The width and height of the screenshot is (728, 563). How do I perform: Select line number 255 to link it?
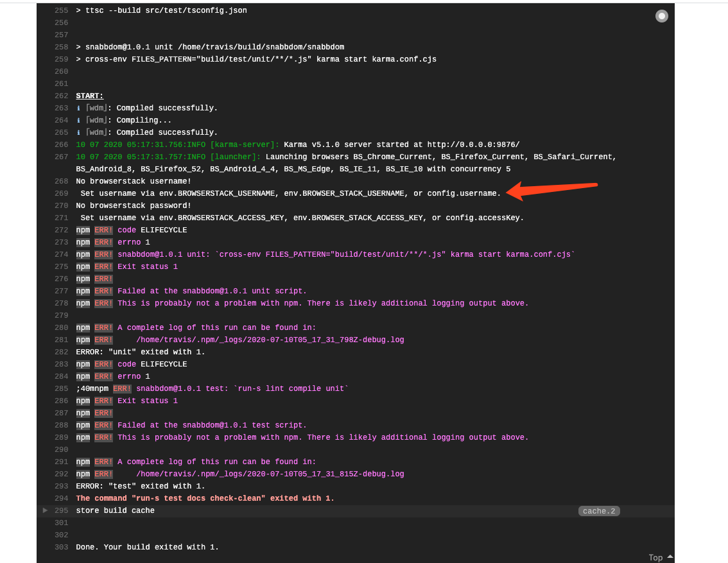(x=61, y=10)
